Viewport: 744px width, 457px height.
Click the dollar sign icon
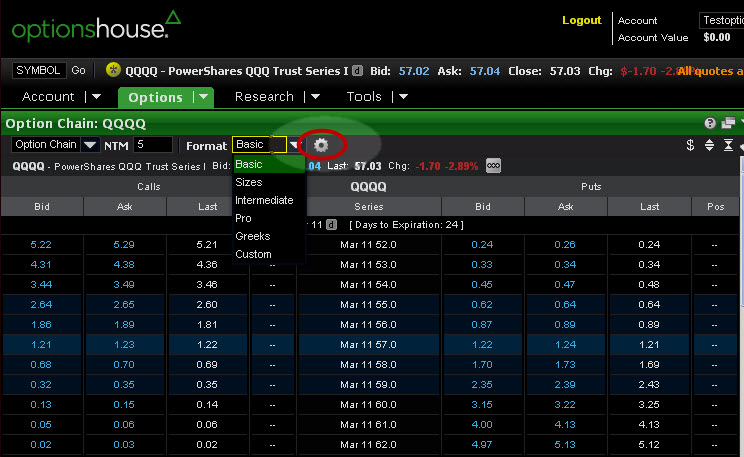[x=690, y=145]
